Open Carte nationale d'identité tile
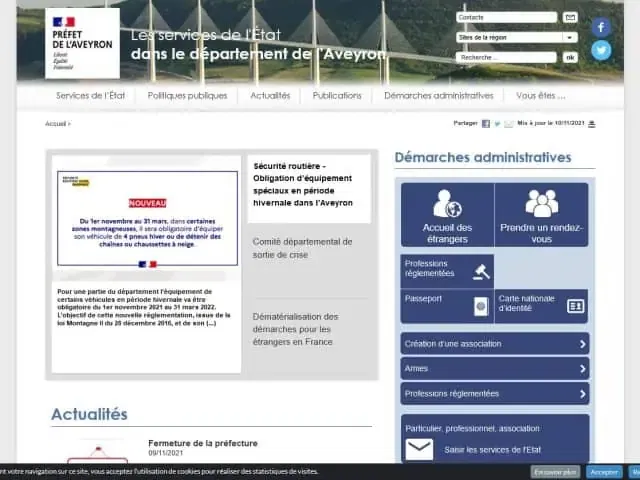 [541, 306]
